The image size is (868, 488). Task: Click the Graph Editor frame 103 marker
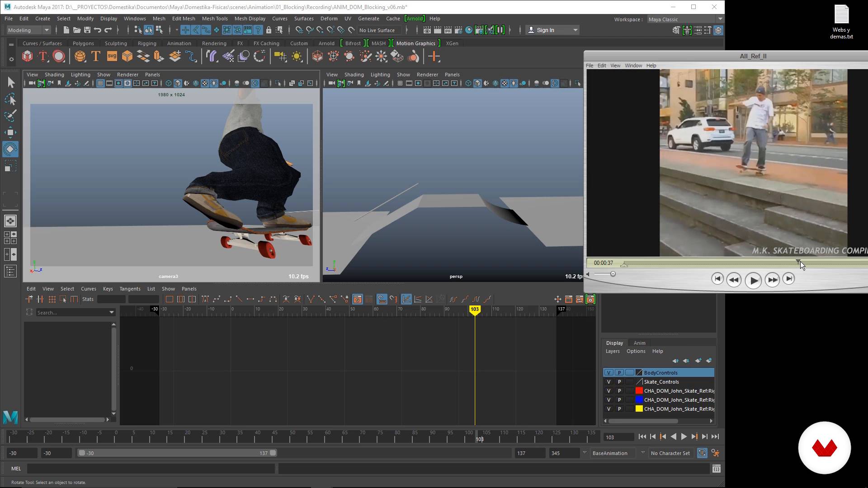[474, 310]
